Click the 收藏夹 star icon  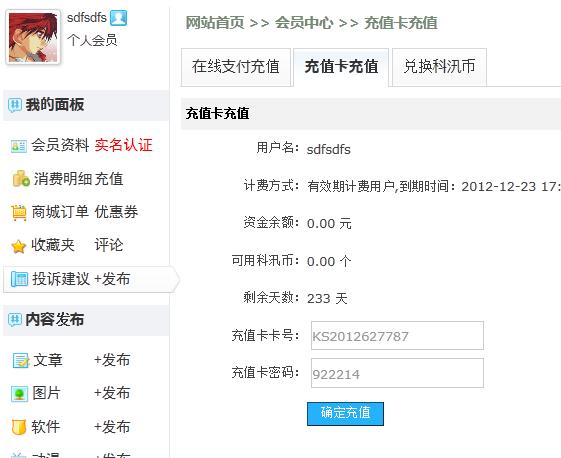pyautogui.click(x=19, y=246)
